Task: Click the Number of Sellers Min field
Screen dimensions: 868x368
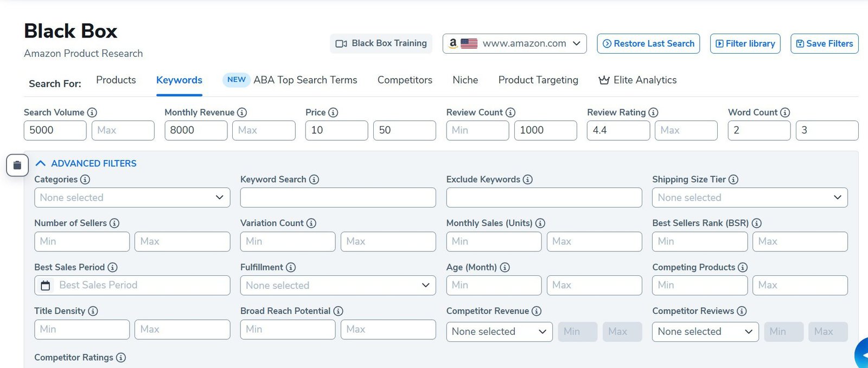Action: (82, 242)
